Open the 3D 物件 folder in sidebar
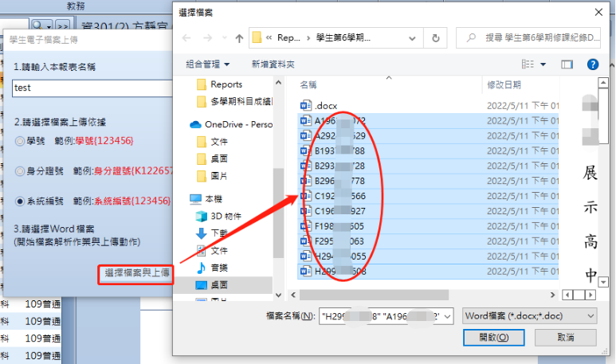This screenshot has height=364, width=616. pos(219,216)
